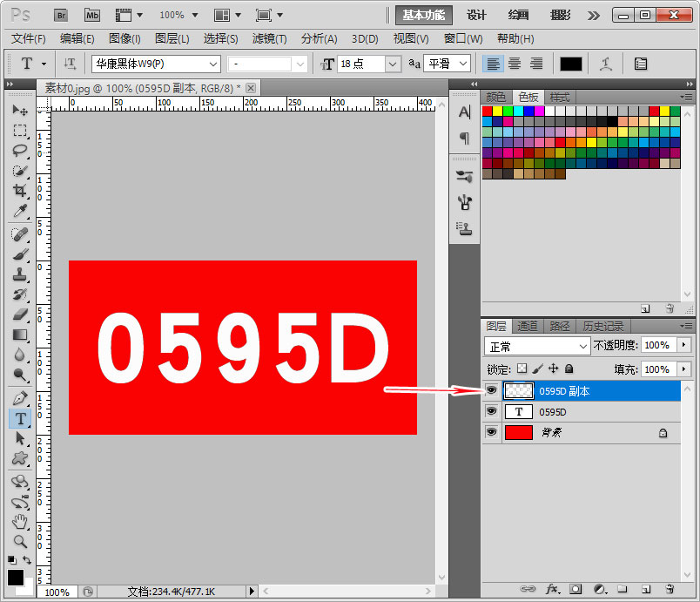Select the History Brush tool
700x602 pixels.
(20, 294)
